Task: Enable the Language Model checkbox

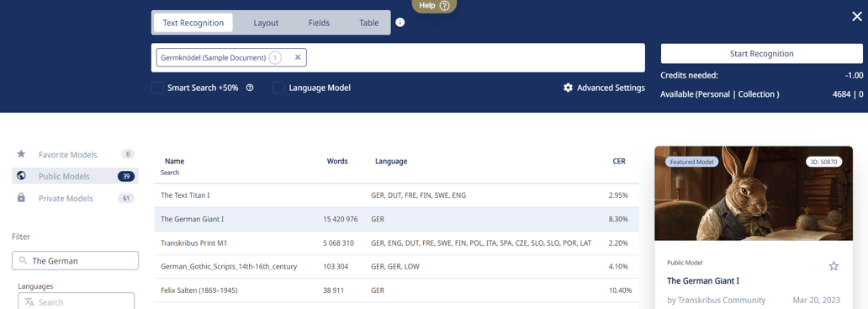Action: (x=278, y=88)
